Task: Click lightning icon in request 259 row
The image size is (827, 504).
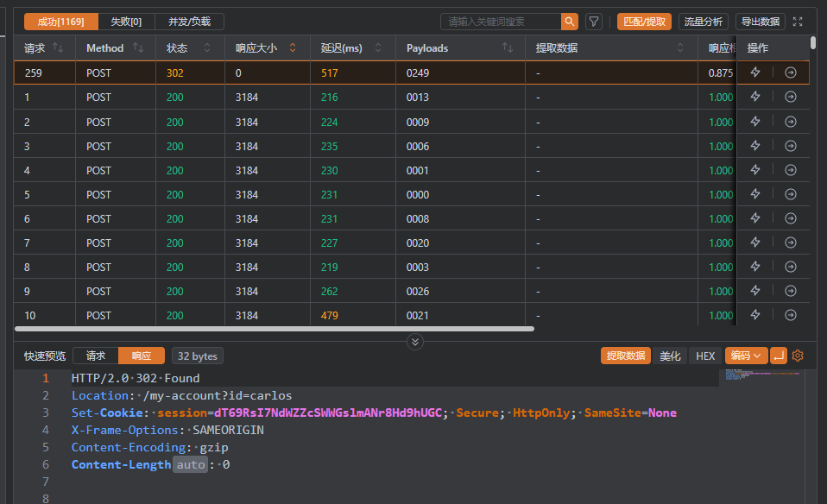Action: 755,73
